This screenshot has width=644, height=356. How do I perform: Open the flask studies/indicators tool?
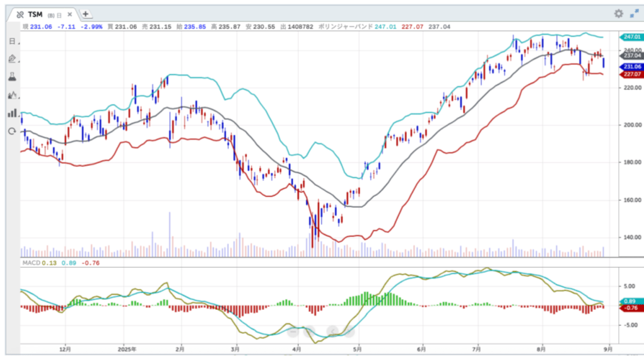point(11,77)
